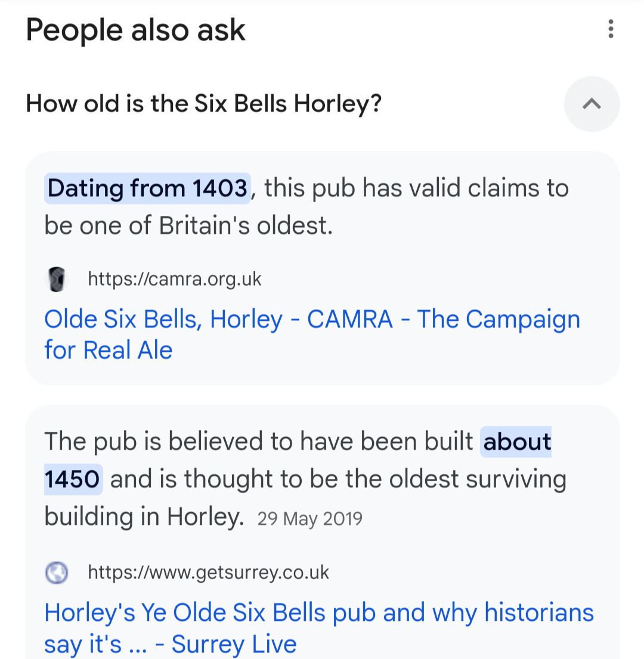Click the https://camra.org.uk URL
The width and height of the screenshot is (644, 659).
click(x=174, y=279)
